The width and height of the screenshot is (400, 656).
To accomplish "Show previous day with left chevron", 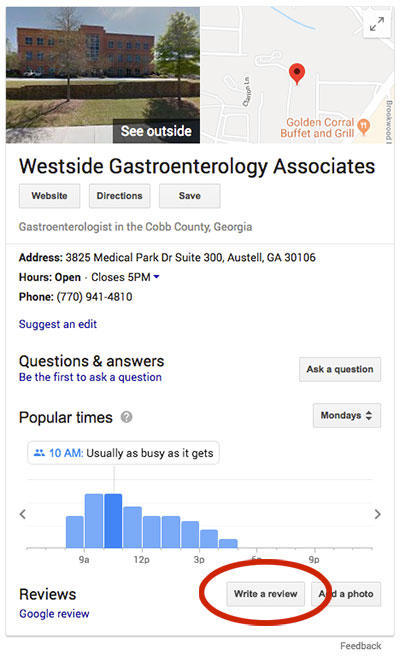I will pyautogui.click(x=23, y=514).
